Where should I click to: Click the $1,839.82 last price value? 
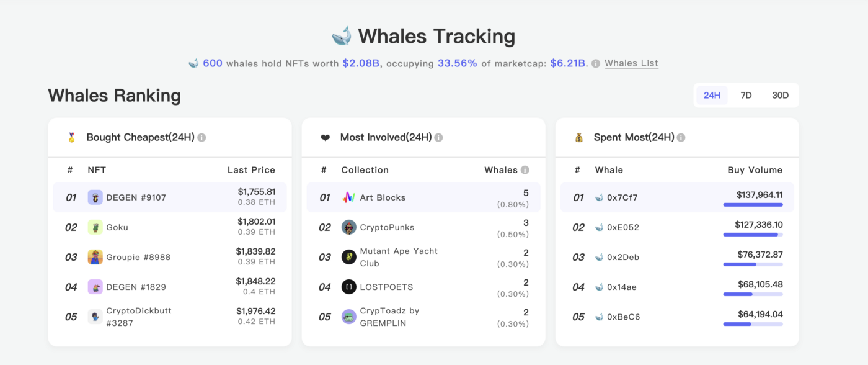pos(255,251)
